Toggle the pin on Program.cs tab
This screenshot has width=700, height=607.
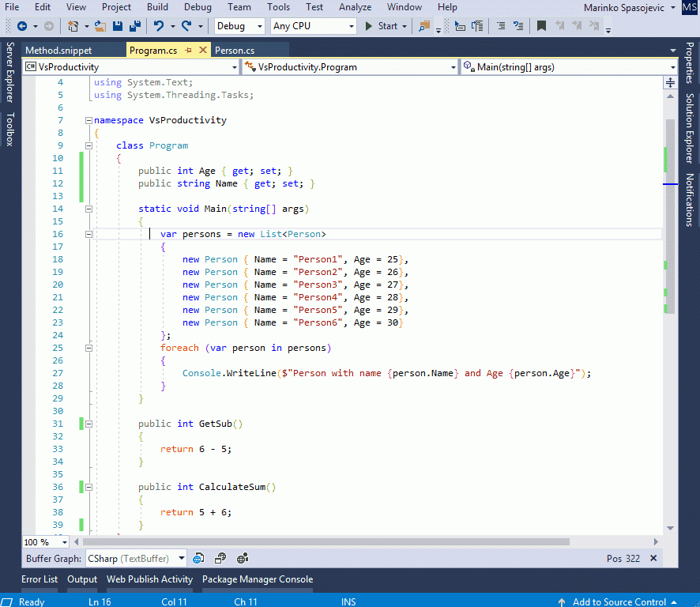click(x=189, y=51)
